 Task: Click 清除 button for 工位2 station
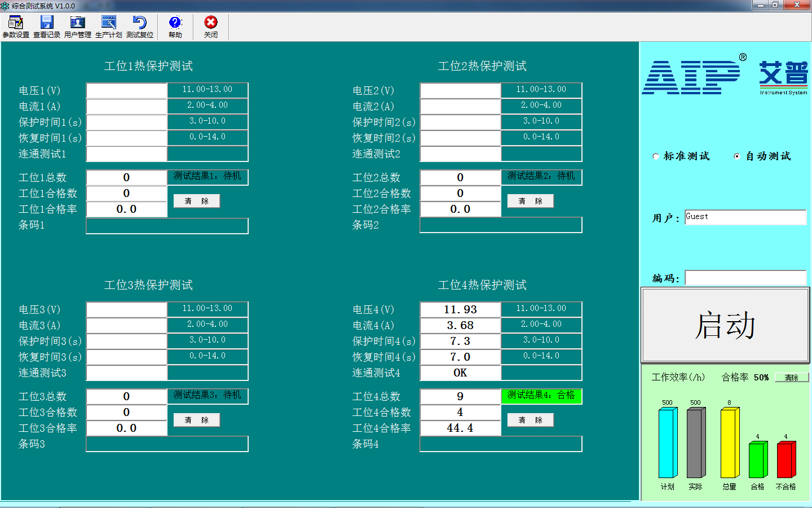530,201
